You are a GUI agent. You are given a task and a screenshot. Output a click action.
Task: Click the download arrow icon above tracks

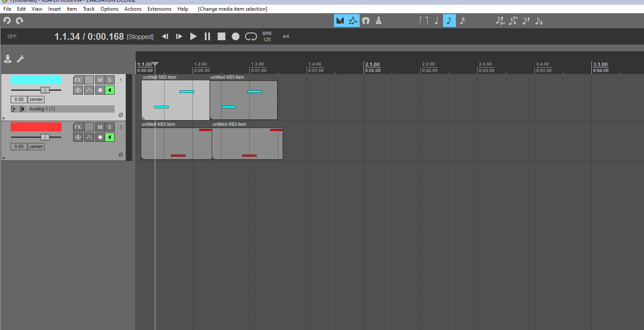pos(8,59)
